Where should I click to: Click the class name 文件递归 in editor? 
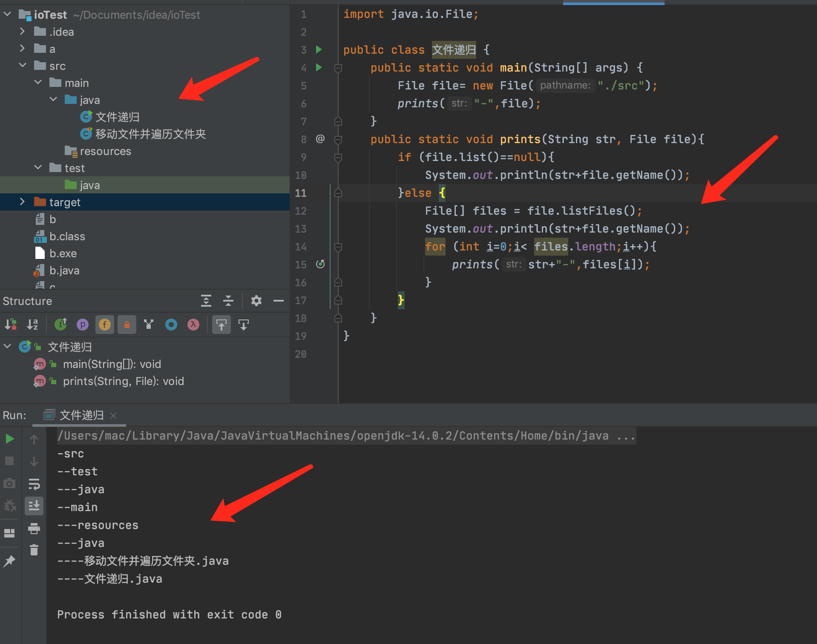tap(454, 50)
